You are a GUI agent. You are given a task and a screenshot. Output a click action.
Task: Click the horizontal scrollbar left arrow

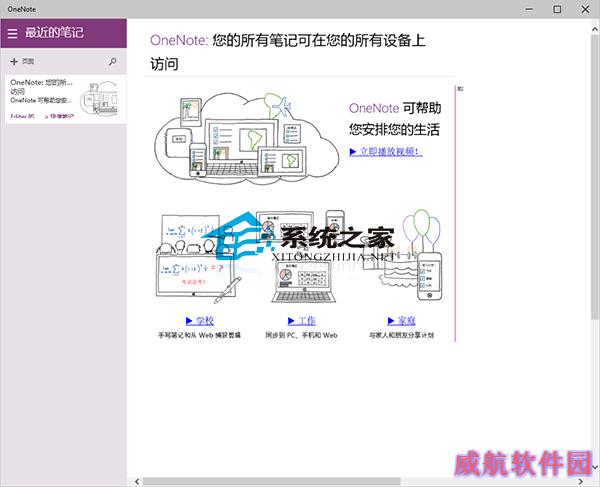[137, 482]
